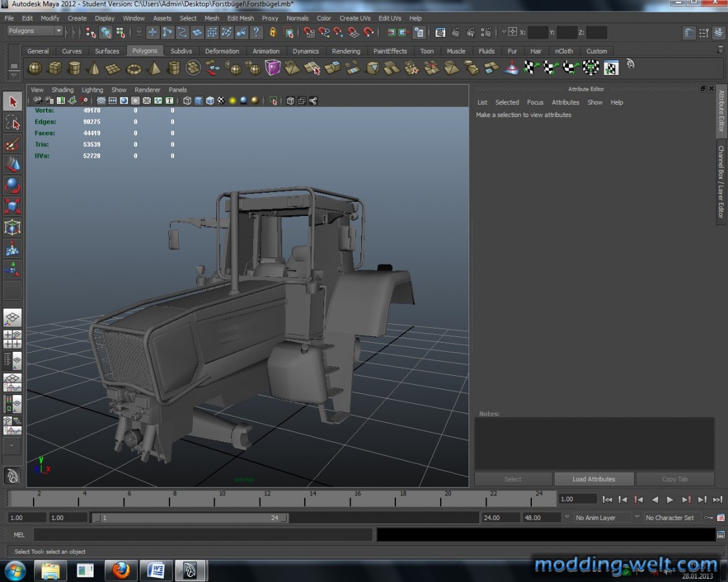Add a polygon torus from the shelf

point(134,69)
